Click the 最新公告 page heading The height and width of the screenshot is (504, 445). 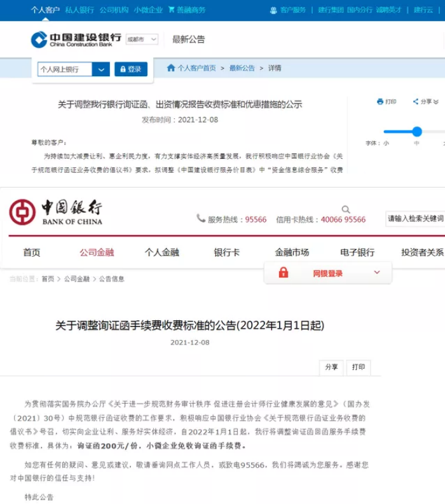pos(188,39)
